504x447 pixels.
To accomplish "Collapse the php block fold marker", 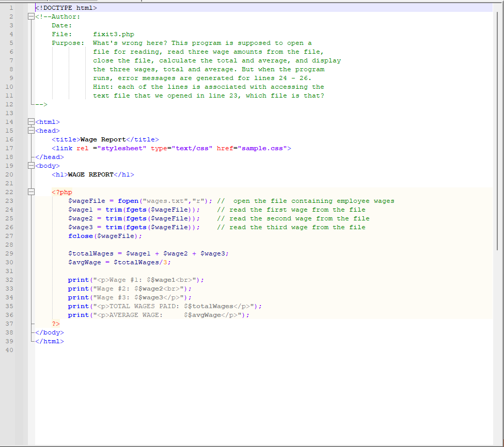I will (x=31, y=192).
